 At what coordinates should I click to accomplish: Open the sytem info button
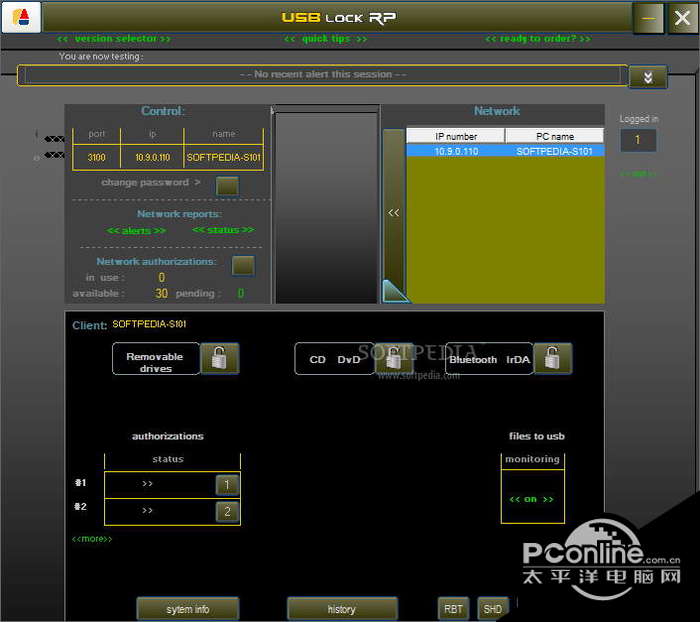coord(188,609)
